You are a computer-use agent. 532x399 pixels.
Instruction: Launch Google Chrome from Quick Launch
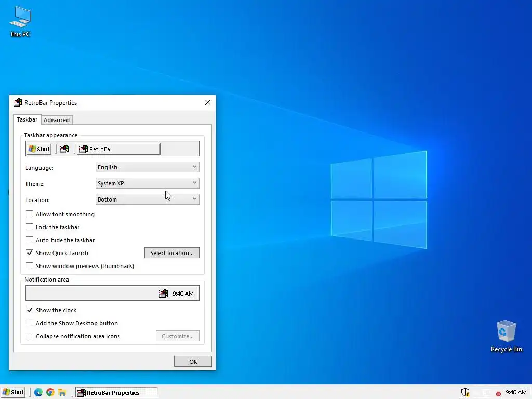click(x=50, y=392)
